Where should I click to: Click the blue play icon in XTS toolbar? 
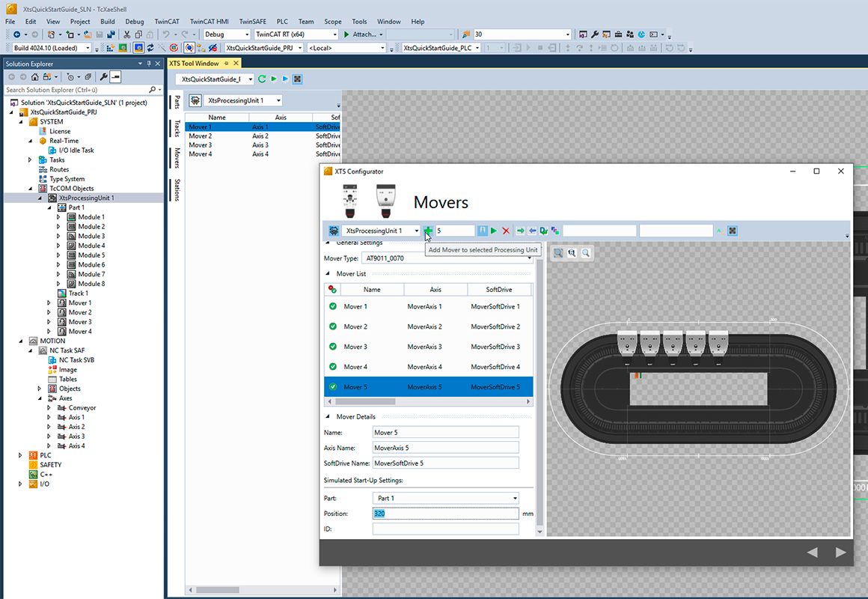click(x=286, y=79)
